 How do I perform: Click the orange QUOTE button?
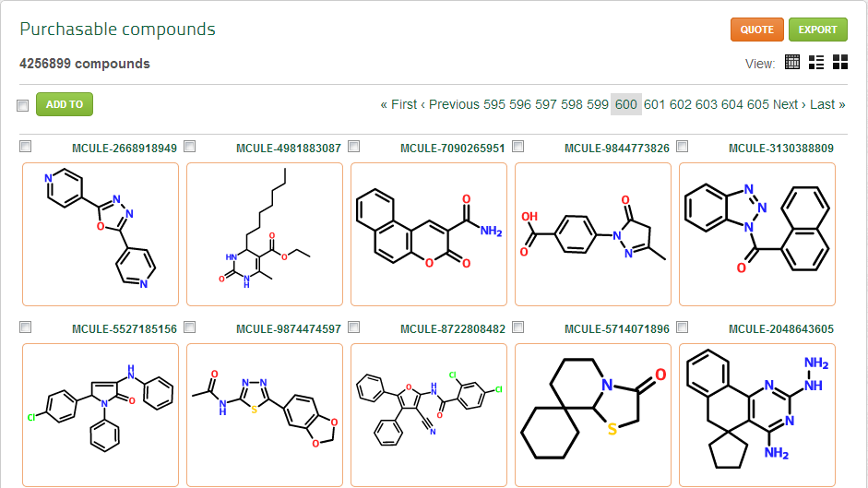pos(756,30)
